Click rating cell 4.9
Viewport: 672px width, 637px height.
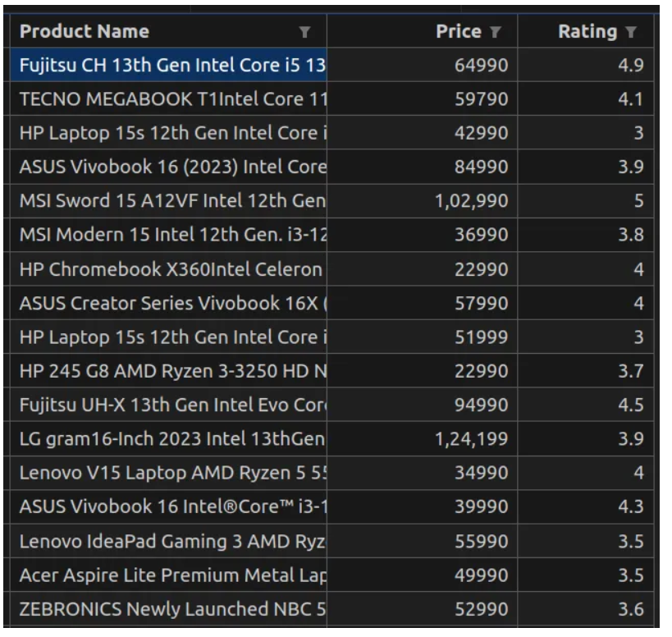[x=586, y=65]
